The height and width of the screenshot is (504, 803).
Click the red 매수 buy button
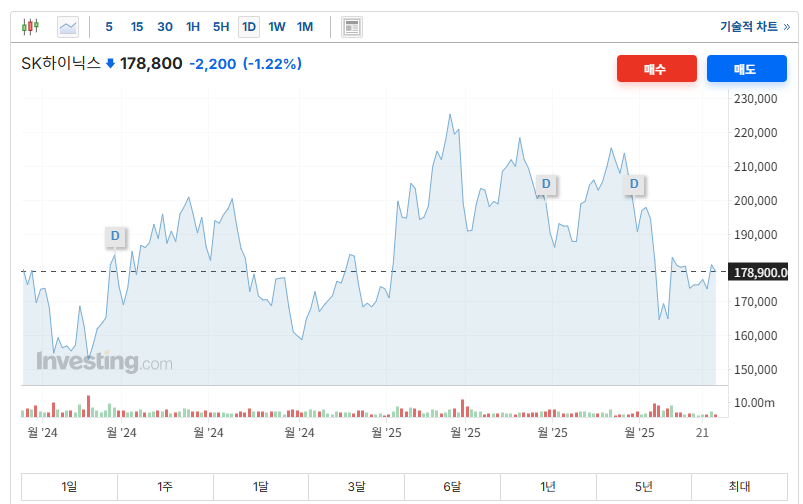point(657,69)
